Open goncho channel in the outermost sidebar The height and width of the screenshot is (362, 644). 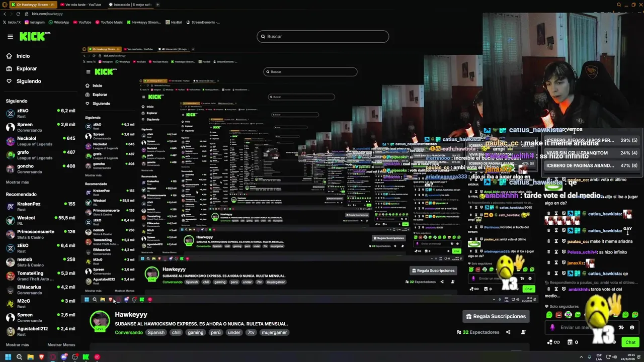click(40, 168)
